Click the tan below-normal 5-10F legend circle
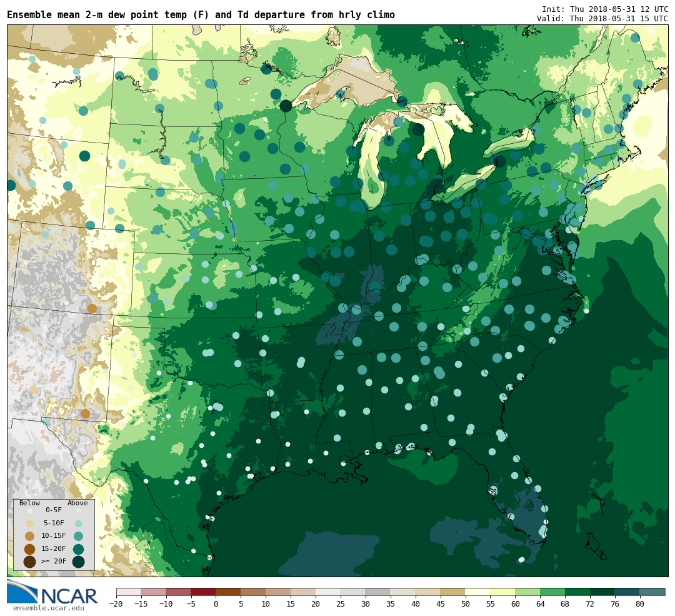The image size is (675, 616). tap(30, 524)
